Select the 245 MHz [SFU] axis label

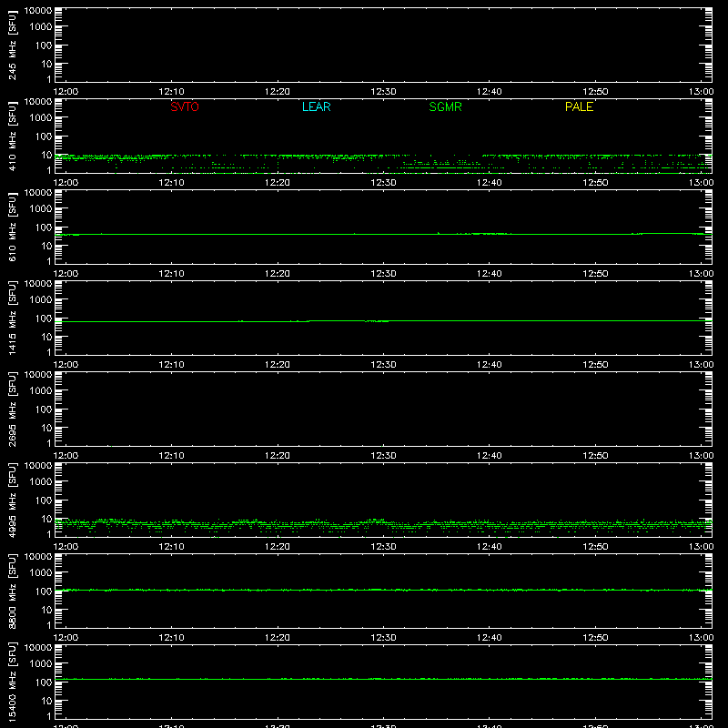(x=12, y=45)
